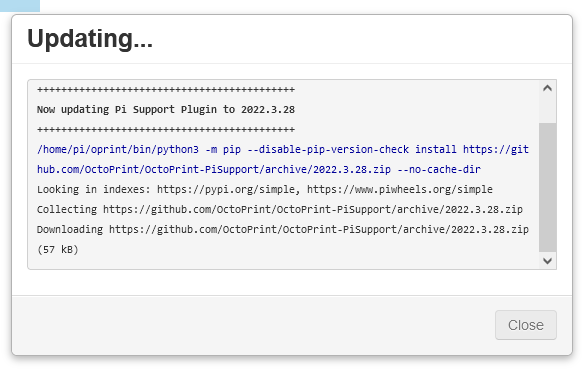Click the scroll up arrow in log box
This screenshot has height=373, width=582.
pos(547,88)
